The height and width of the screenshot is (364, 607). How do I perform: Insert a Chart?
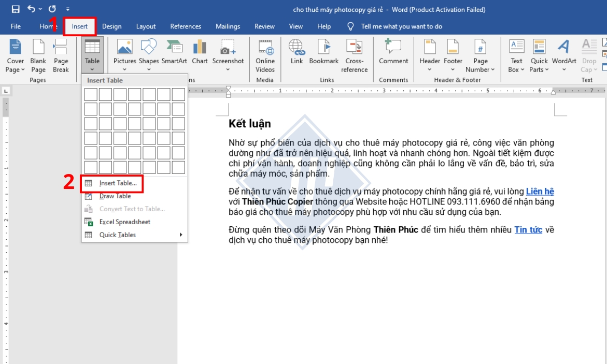(199, 54)
